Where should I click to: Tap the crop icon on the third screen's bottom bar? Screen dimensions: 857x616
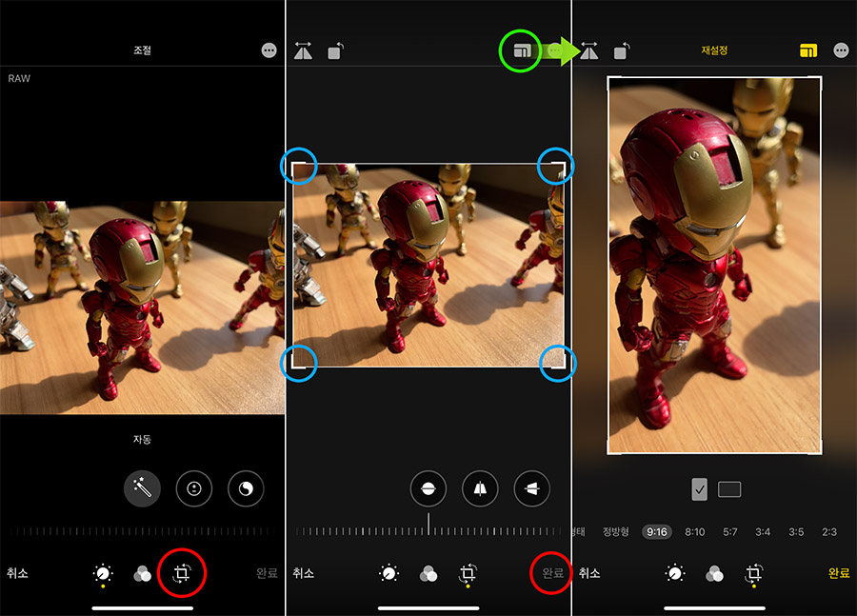pyautogui.click(x=754, y=574)
